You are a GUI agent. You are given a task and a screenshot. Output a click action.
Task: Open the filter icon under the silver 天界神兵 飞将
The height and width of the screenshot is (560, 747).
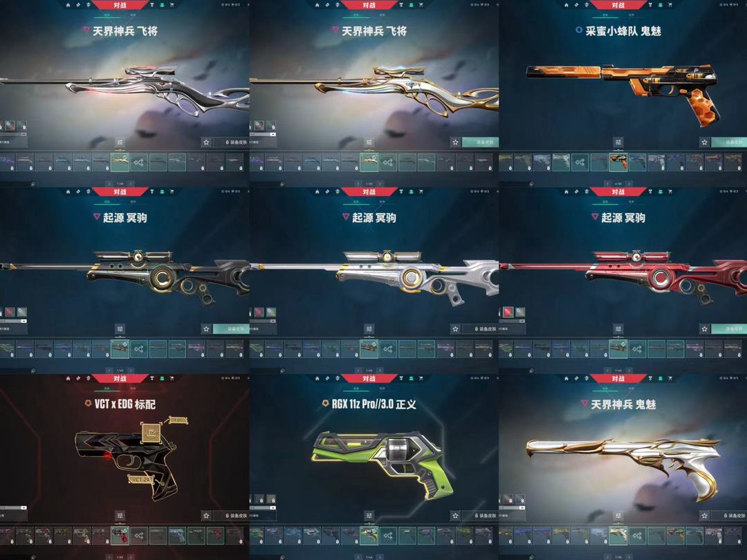[x=120, y=142]
